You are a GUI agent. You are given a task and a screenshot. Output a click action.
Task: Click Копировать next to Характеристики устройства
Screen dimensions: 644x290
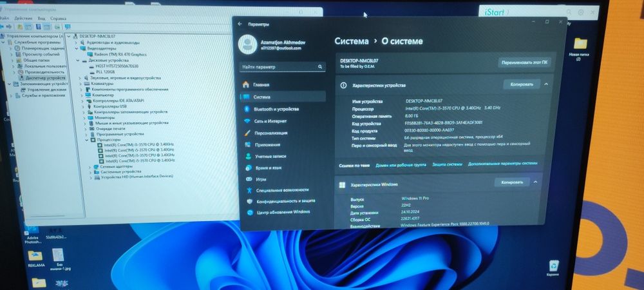point(522,84)
